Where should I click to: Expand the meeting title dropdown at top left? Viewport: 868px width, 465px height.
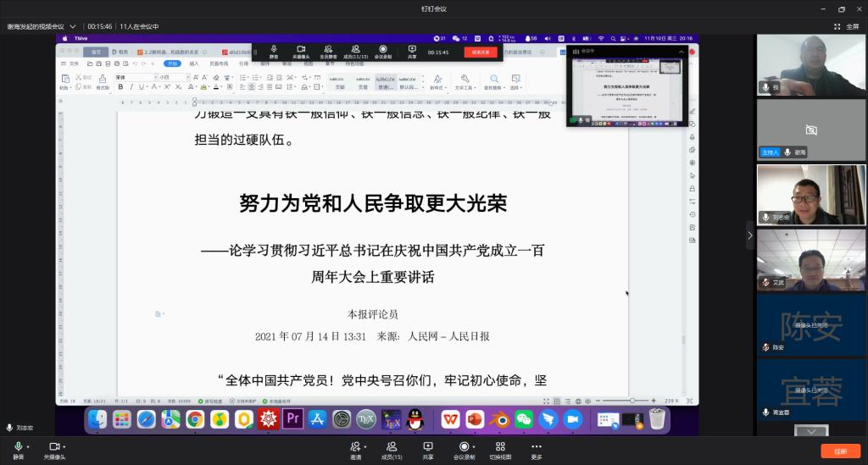coord(71,26)
